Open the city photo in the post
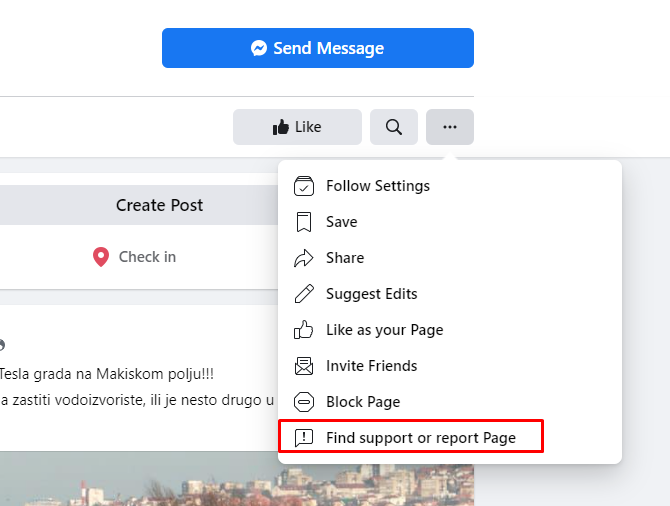The height and width of the screenshot is (506, 670). tap(237, 479)
